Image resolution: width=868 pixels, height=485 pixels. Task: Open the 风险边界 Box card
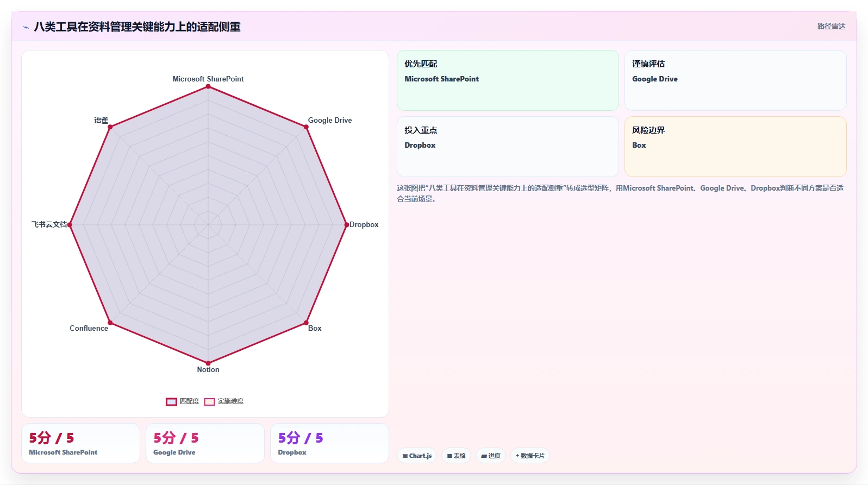[735, 147]
